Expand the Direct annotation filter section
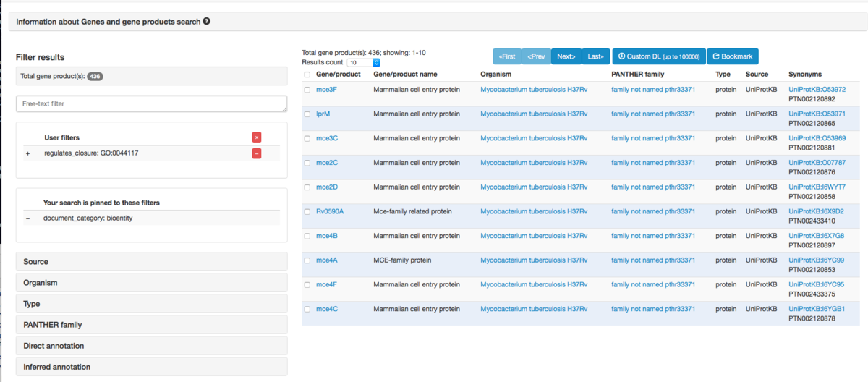 152,346
